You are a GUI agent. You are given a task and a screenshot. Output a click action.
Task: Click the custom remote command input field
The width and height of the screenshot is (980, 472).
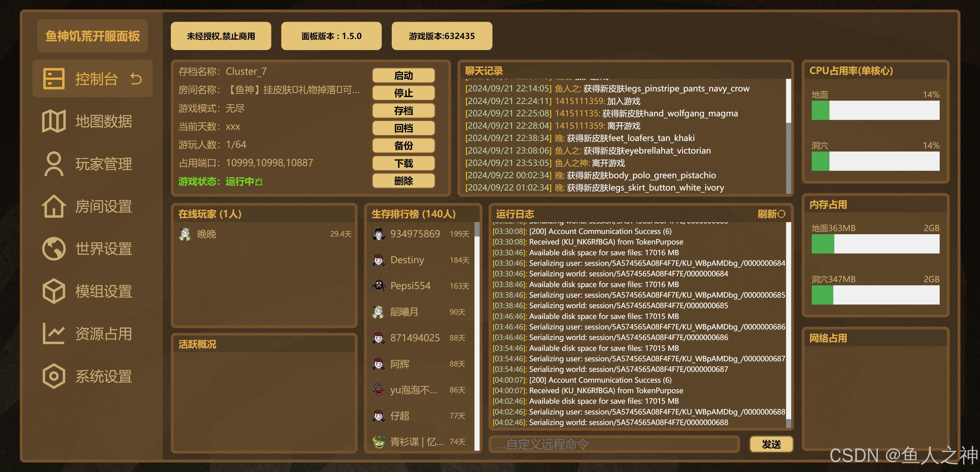click(x=614, y=444)
